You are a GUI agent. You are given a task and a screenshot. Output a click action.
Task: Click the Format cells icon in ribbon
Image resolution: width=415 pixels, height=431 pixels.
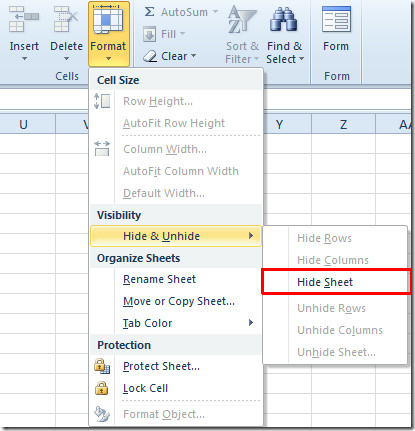pos(108,19)
